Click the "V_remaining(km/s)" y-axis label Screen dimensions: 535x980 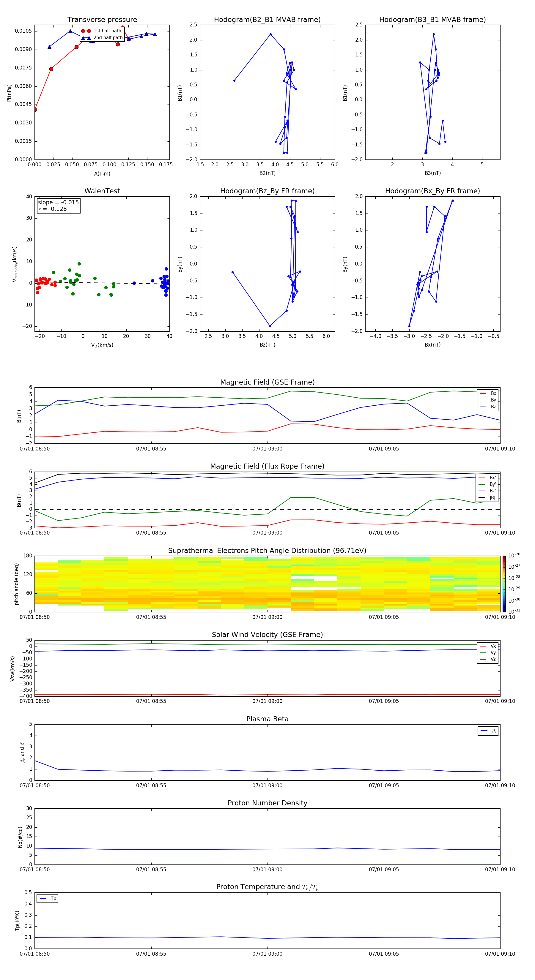15,264
